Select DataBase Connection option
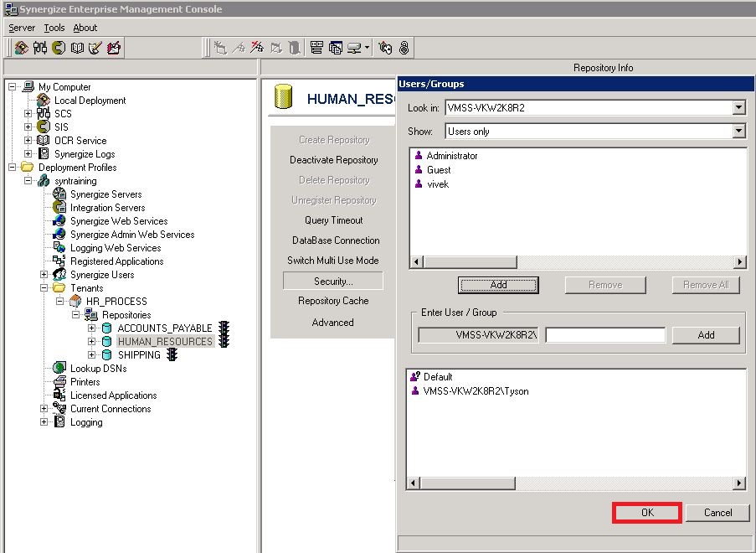756x553 pixels. point(336,240)
